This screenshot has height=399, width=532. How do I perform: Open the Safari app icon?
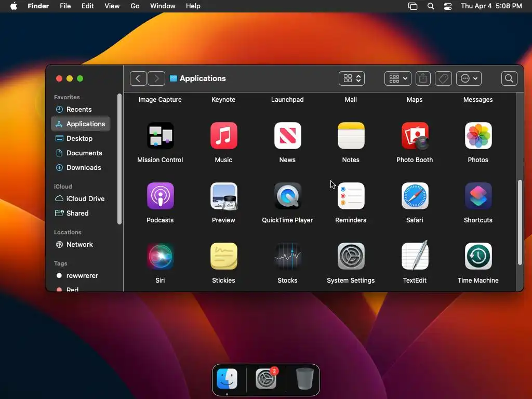[x=415, y=196]
